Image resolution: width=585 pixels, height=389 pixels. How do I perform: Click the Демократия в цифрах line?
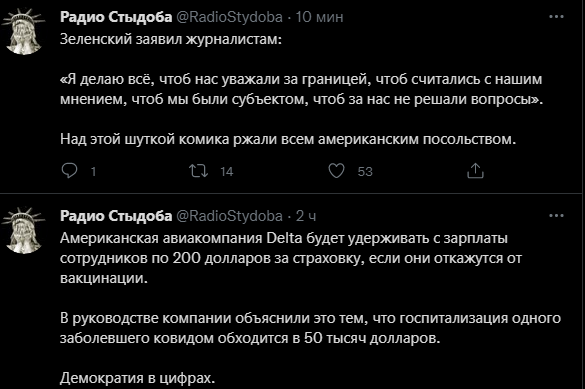138,378
